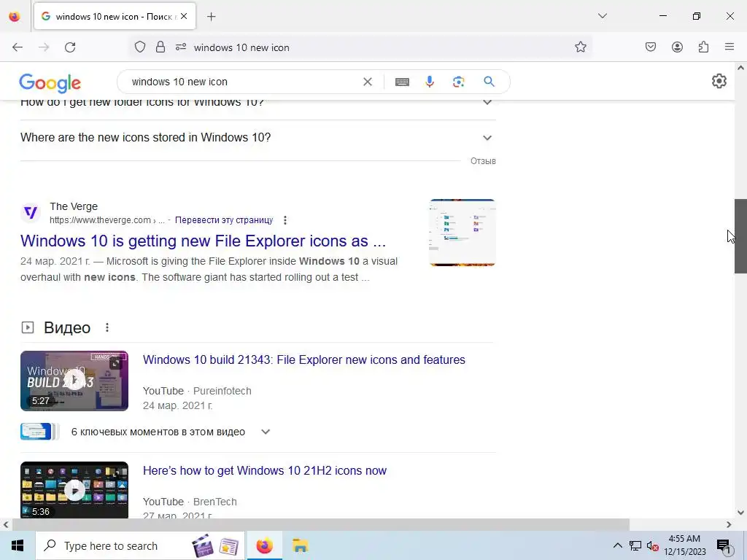Image resolution: width=747 pixels, height=560 pixels.
Task: Open File Explorer from the taskbar
Action: (300, 545)
